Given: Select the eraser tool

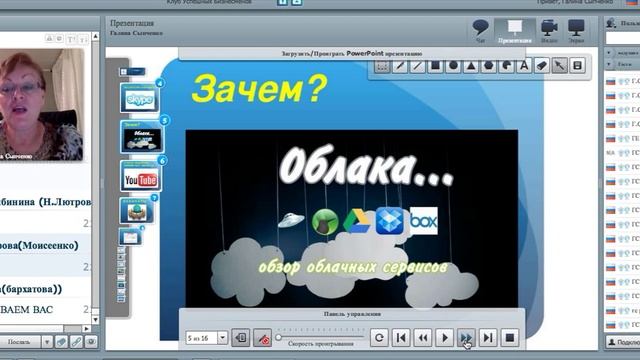Looking at the screenshot, I should [542, 66].
